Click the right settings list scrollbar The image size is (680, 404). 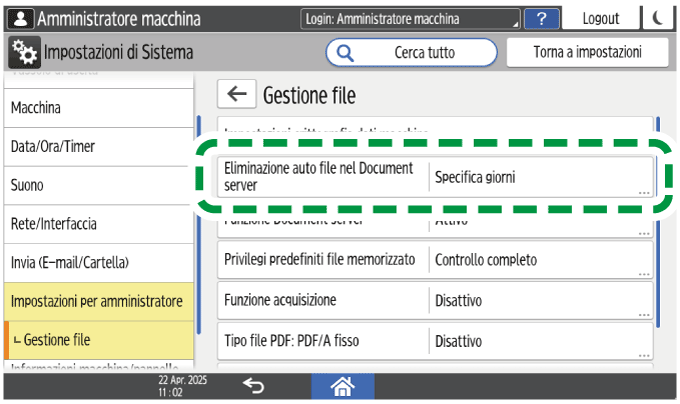pos(658,221)
